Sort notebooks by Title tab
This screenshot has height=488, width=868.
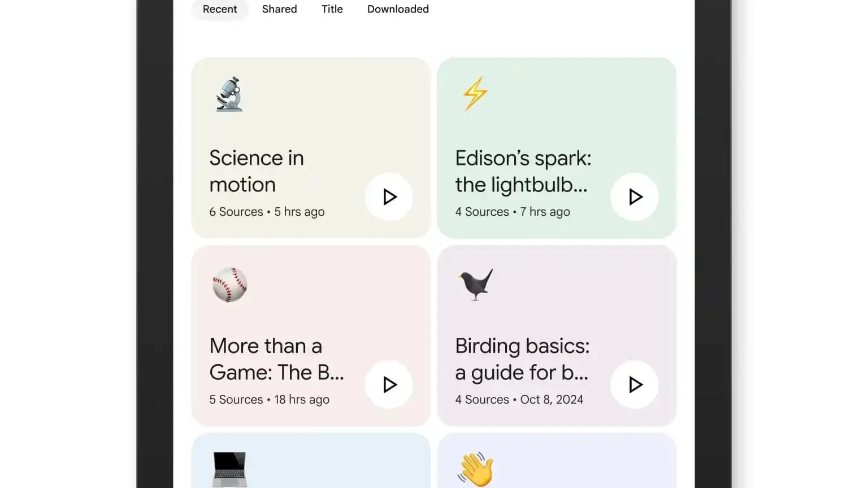332,9
